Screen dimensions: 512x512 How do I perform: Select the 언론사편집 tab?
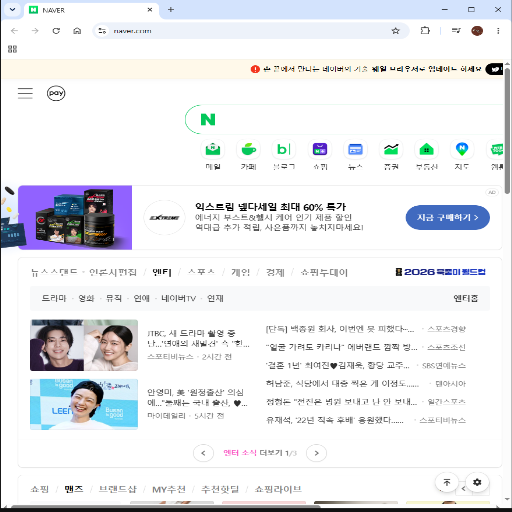pyautogui.click(x=113, y=272)
